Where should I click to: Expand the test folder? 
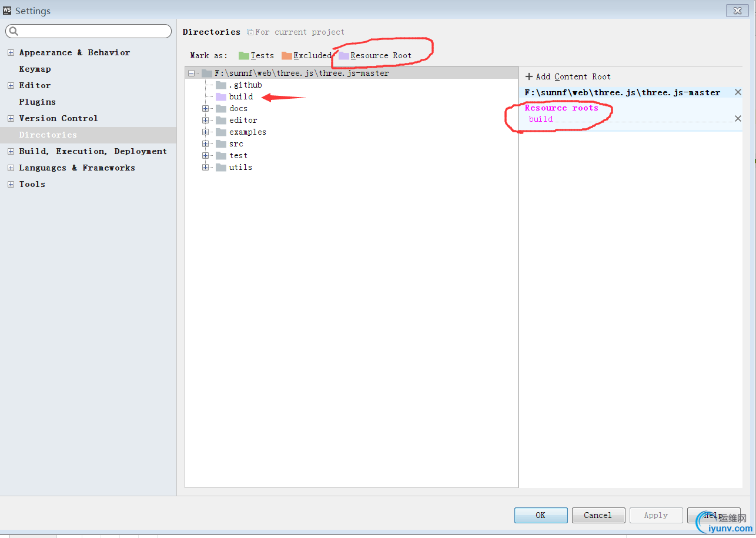205,155
